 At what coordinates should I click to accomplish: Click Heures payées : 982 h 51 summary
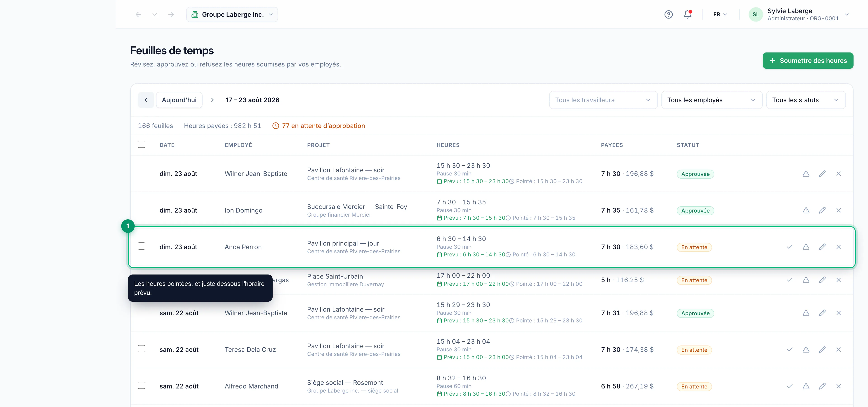click(x=222, y=126)
